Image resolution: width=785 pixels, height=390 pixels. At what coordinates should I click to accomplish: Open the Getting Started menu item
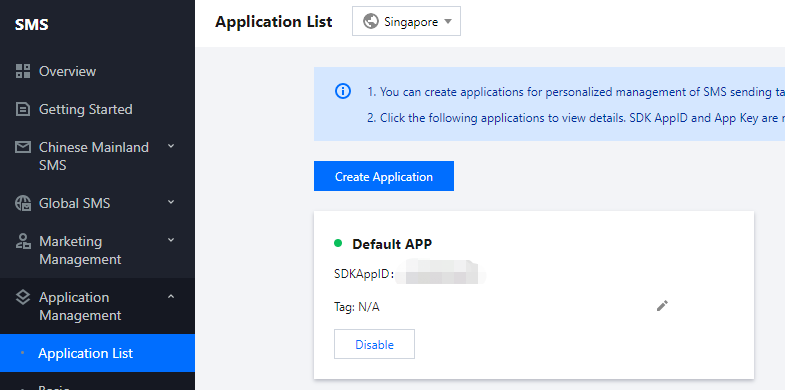(97, 109)
